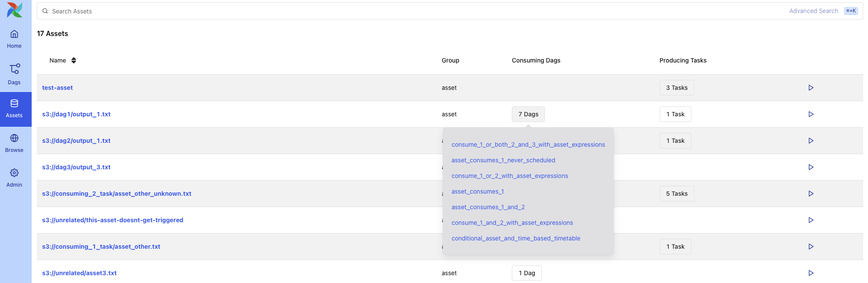The image size is (868, 283).
Task: Show the 1 Dag consuming asset3.txt
Action: tap(526, 273)
